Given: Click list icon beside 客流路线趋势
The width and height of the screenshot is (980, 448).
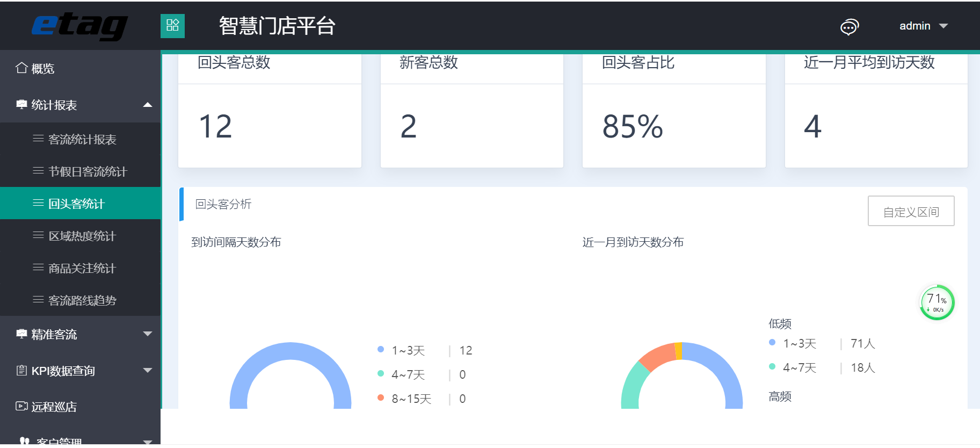Looking at the screenshot, I should tap(38, 300).
